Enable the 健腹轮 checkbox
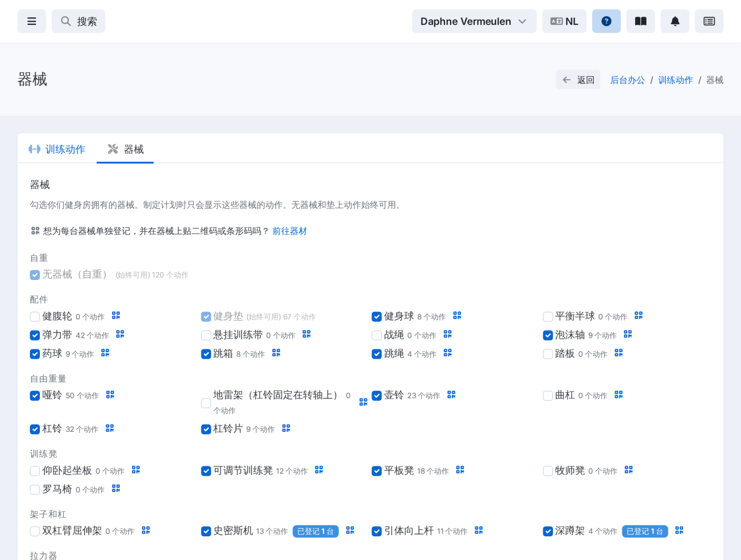This screenshot has width=741, height=560. (x=35, y=317)
